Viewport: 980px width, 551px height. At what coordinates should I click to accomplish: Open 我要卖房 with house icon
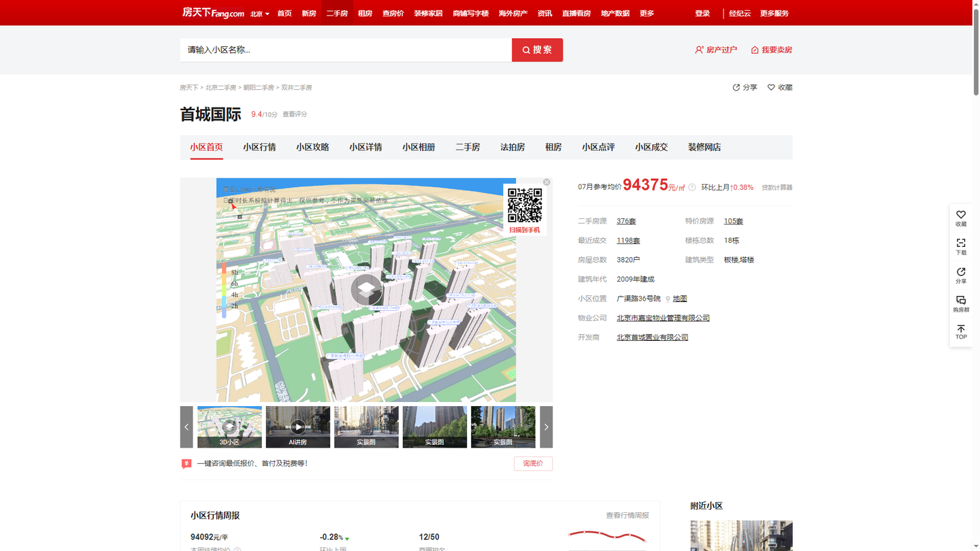click(x=772, y=50)
